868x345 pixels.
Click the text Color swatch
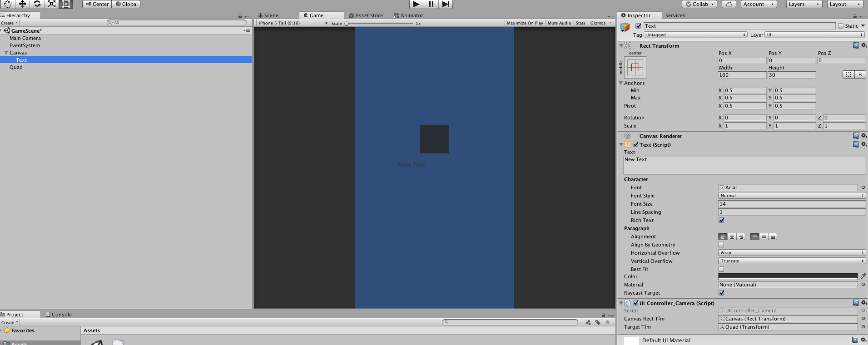point(788,276)
